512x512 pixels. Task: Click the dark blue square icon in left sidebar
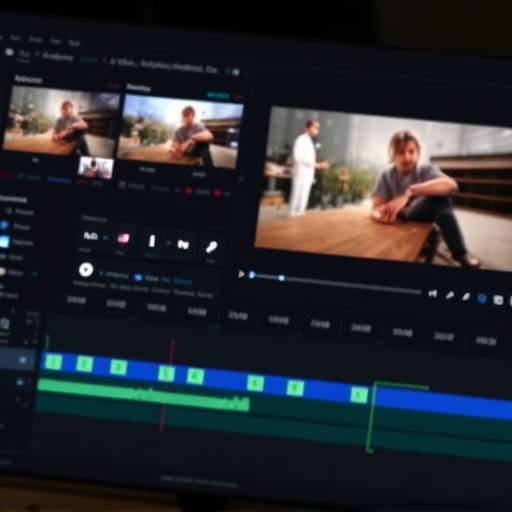tap(4, 226)
